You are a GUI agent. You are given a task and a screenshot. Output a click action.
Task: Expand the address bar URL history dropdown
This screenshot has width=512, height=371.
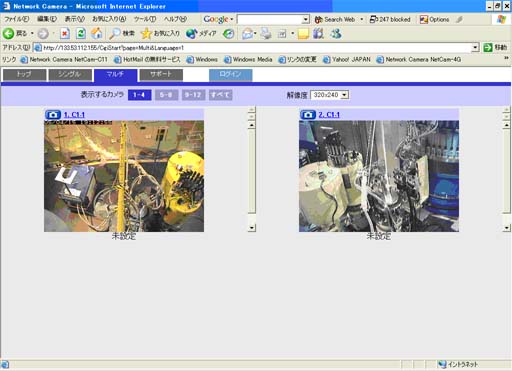(x=475, y=48)
